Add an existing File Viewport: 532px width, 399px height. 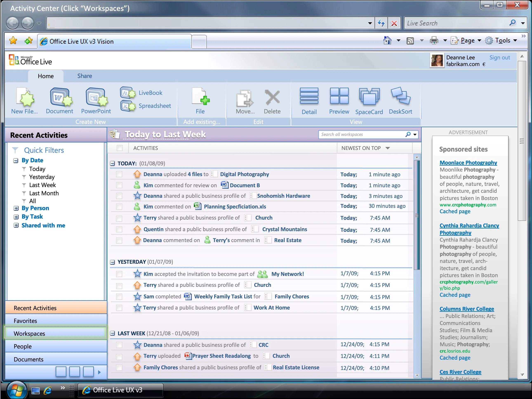coord(200,97)
